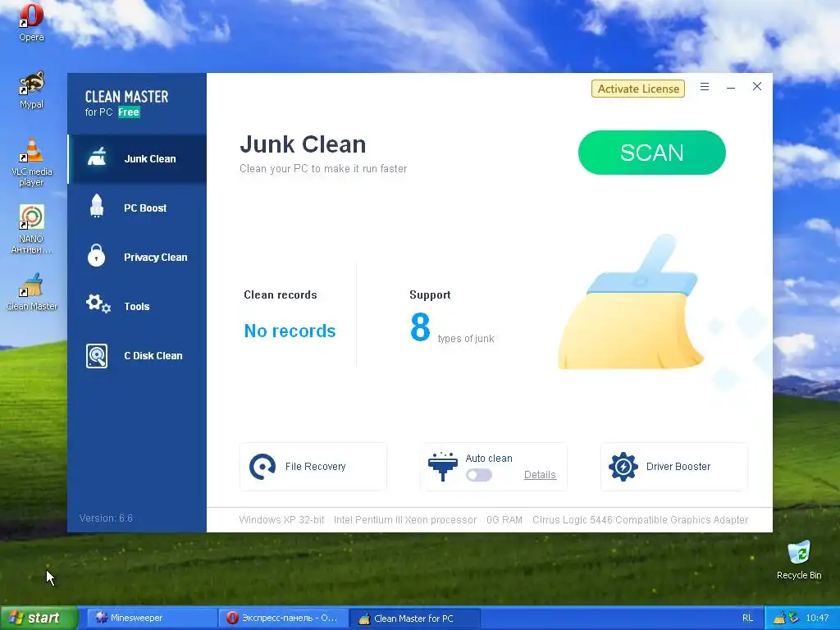The width and height of the screenshot is (840, 630).
Task: Open the Junk Clean broom icon in sidebar
Action: [97, 157]
